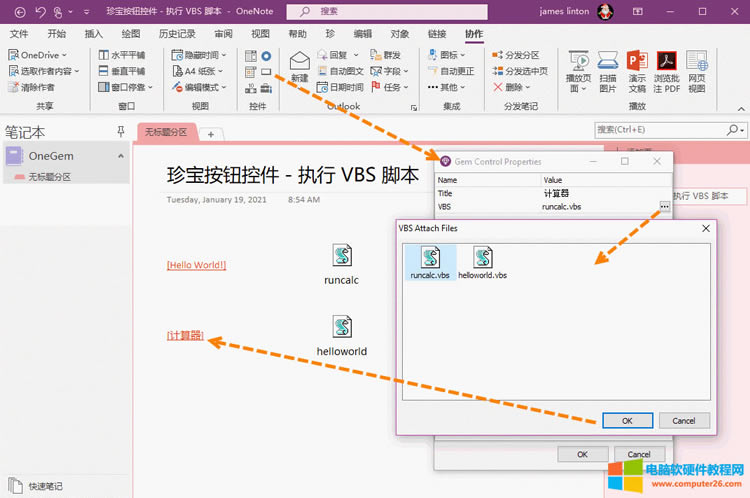Click the 演示文稿 PowerPoint icon
Screen dimensions: 750x498
pyautogui.click(x=637, y=70)
